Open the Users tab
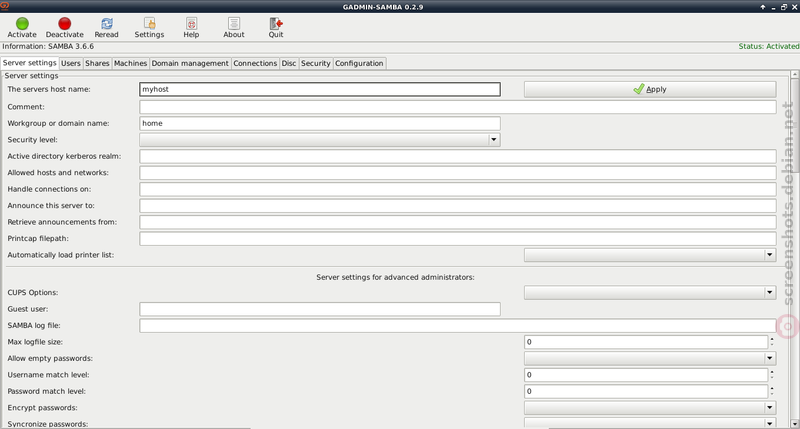Viewport: 800px width, 429px height. tap(71, 63)
